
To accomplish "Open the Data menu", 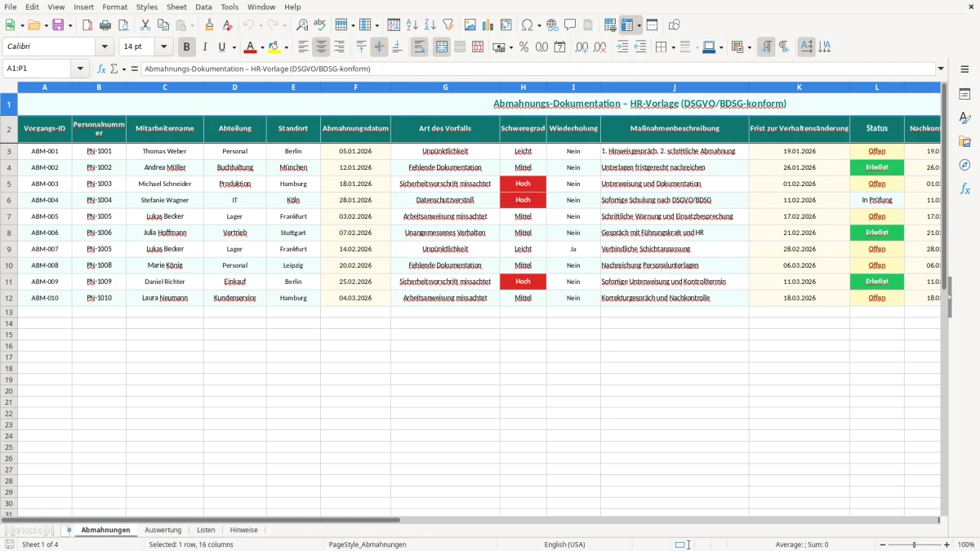I will click(x=203, y=7).
